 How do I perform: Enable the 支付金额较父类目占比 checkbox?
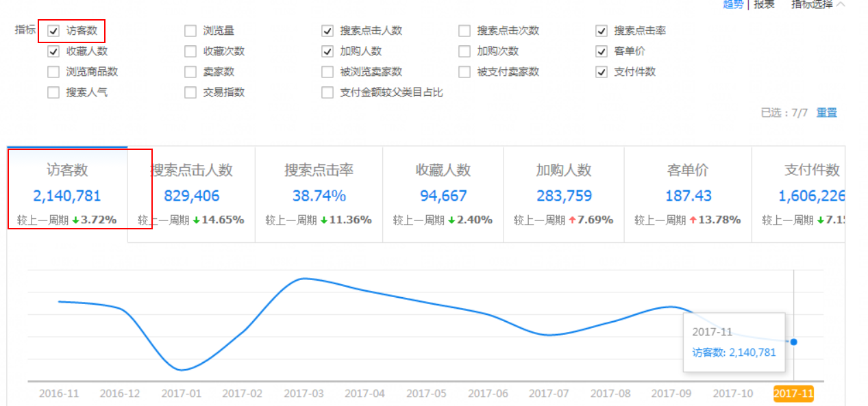pos(327,92)
